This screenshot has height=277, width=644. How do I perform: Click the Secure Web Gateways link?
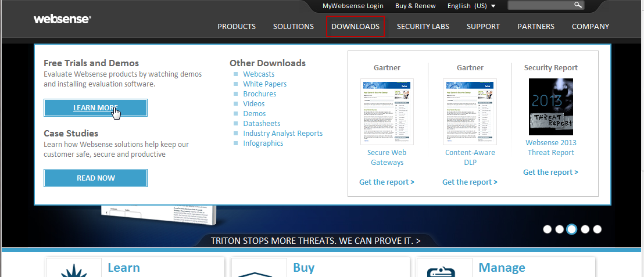tap(387, 157)
